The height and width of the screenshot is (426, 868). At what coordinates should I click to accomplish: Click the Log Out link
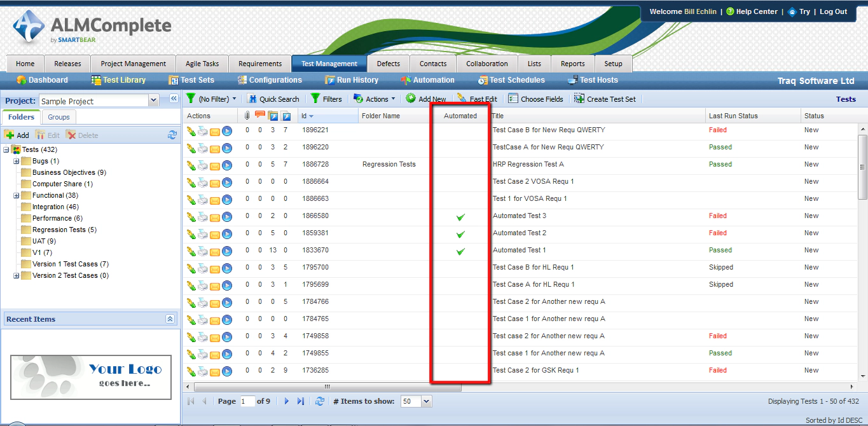click(x=833, y=11)
